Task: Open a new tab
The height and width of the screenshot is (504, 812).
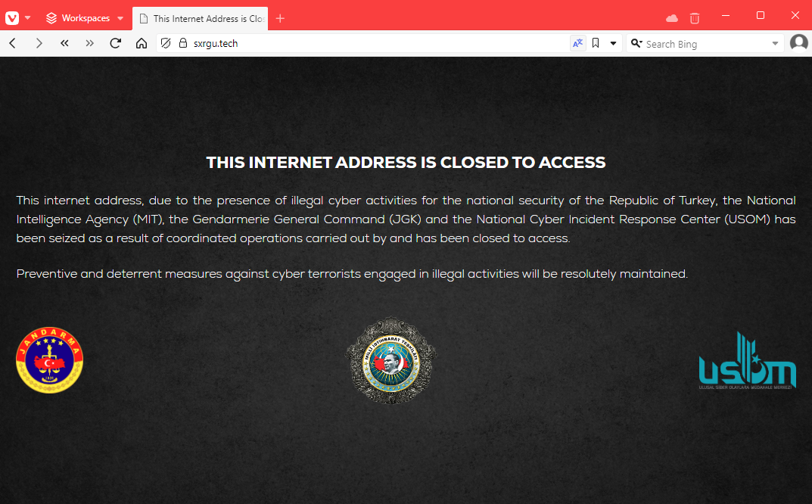Action: [x=280, y=19]
